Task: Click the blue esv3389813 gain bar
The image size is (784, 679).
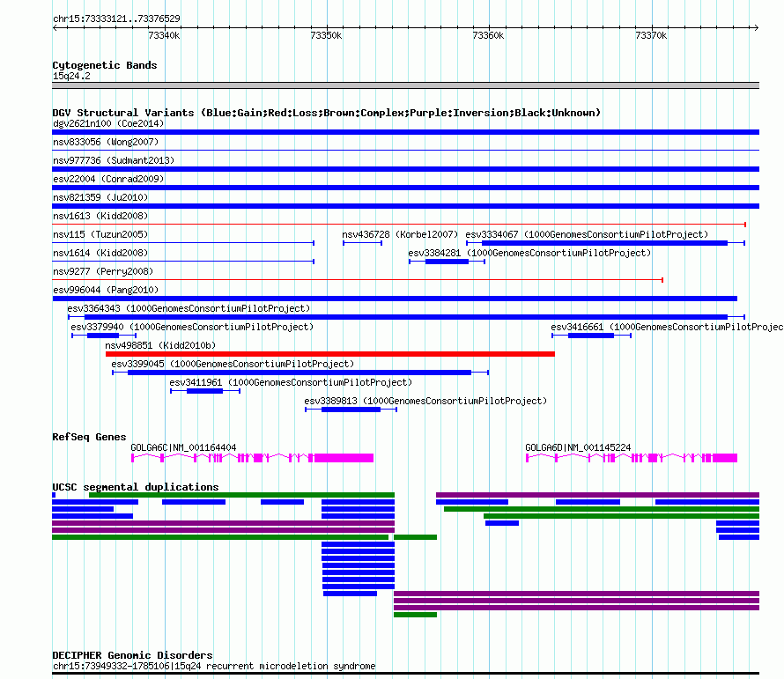Action: tap(351, 410)
